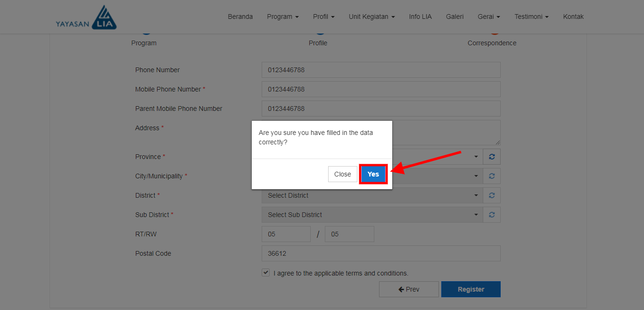644x310 pixels.
Task: Click the City/Municipality refresh icon
Action: coord(492,176)
